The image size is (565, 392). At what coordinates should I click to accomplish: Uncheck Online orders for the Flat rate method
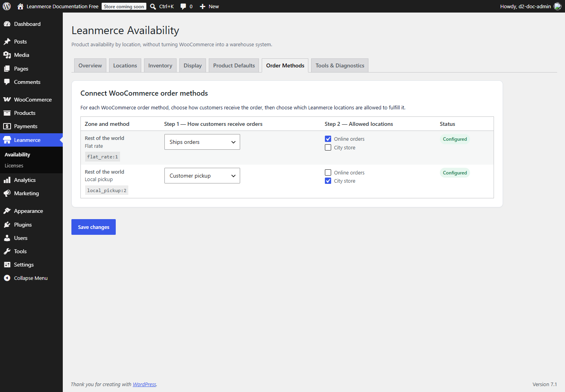click(328, 139)
